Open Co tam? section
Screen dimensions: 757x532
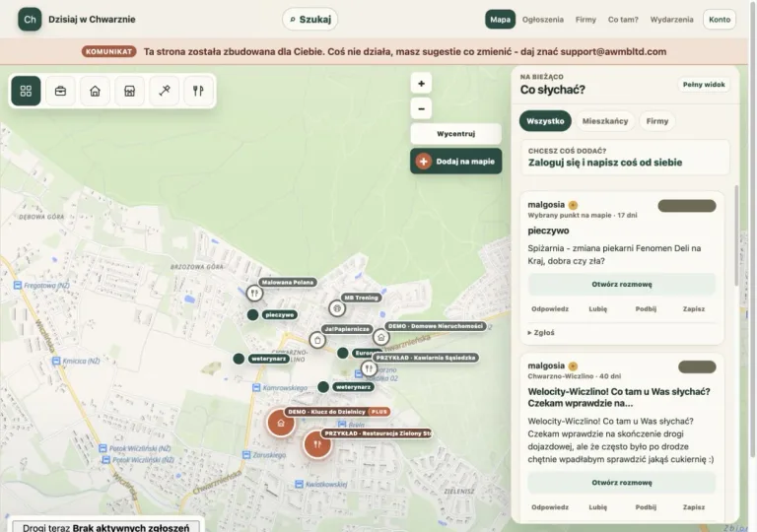coord(623,20)
